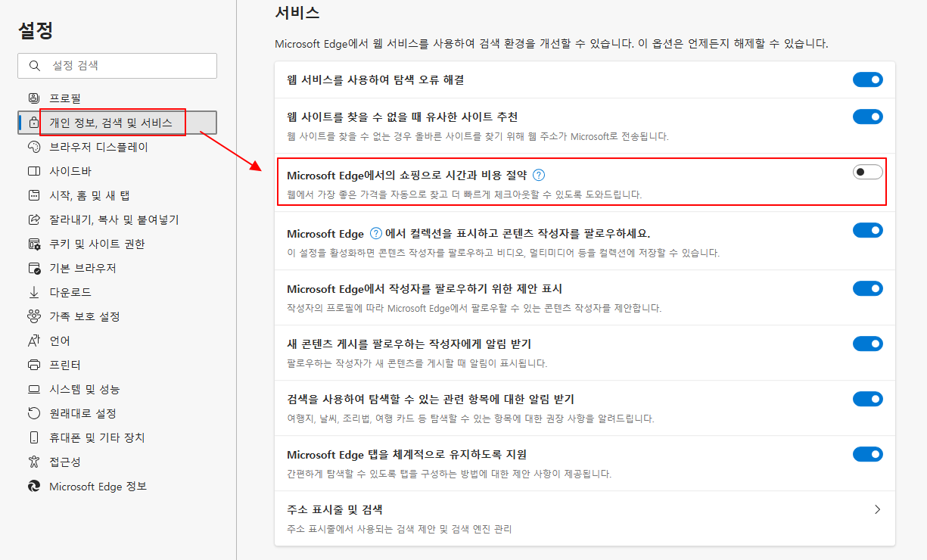Click the family safety icon
The width and height of the screenshot is (927, 560).
pyautogui.click(x=33, y=316)
